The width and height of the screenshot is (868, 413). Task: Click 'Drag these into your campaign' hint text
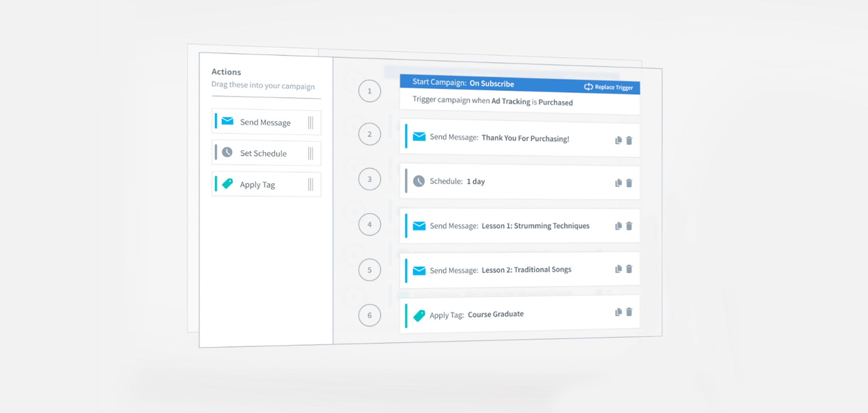click(263, 85)
